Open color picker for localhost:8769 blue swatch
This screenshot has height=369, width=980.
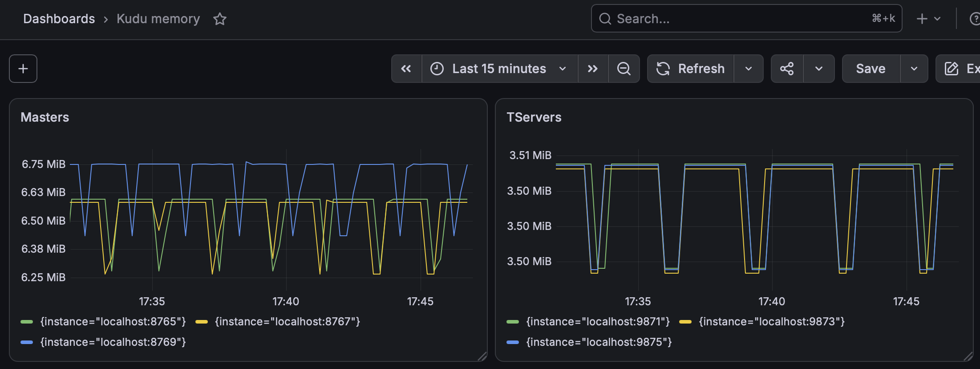tap(27, 342)
